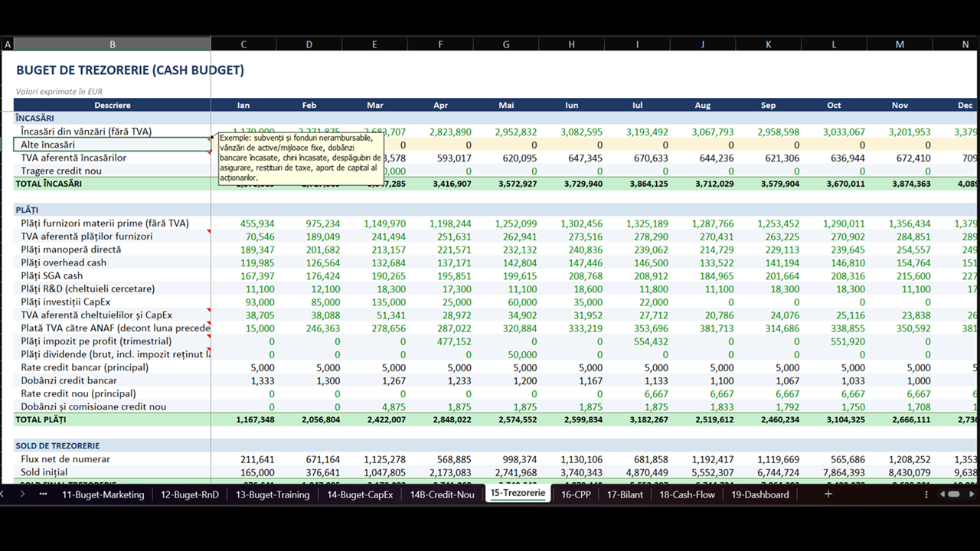Screen dimensions: 980x551
Task: Click the 'Valori exprimate în EUR' note
Action: pyautogui.click(x=59, y=91)
